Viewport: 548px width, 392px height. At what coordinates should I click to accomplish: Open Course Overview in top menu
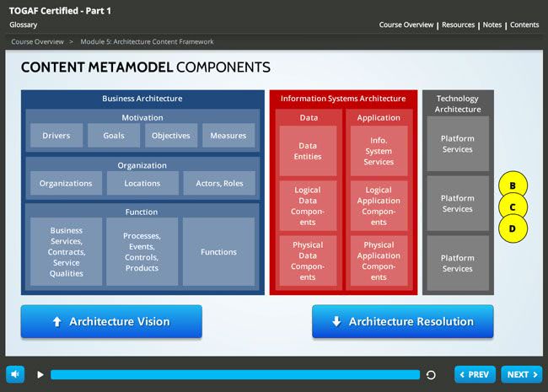coord(406,24)
